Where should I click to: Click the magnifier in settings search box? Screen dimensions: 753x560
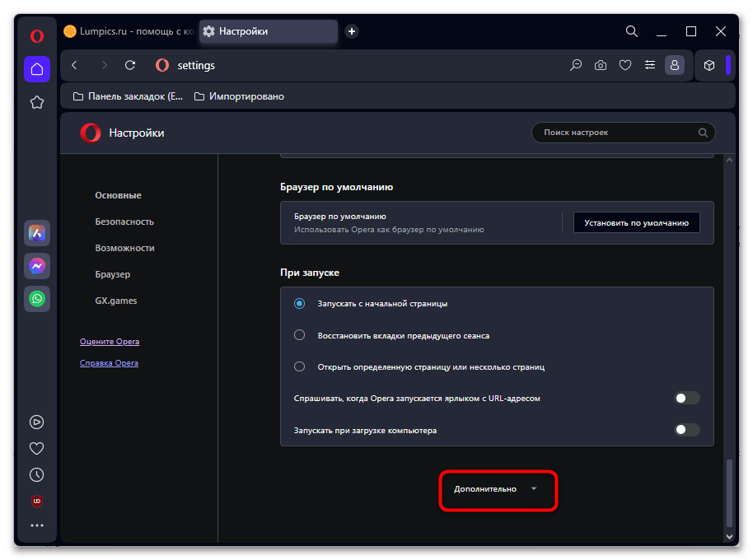(703, 133)
